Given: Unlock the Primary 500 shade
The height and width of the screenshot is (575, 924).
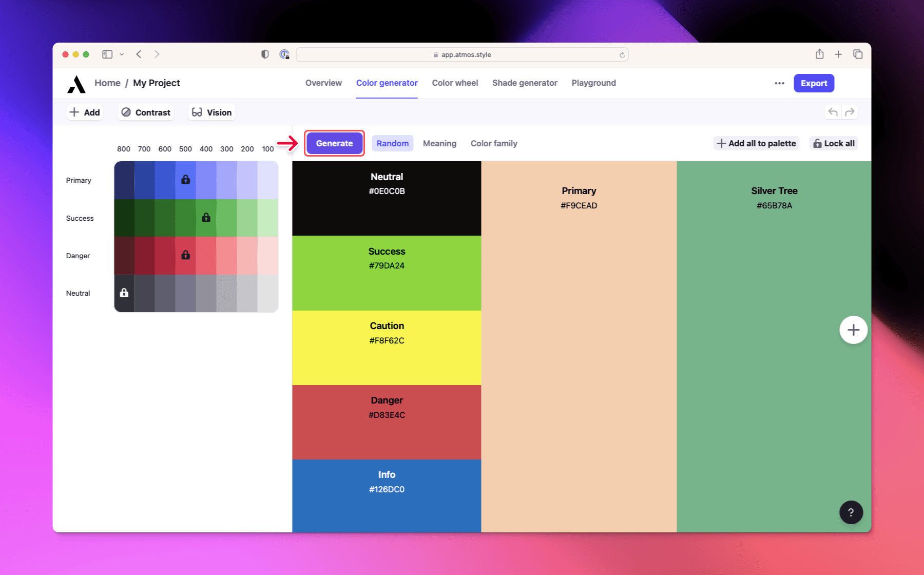Looking at the screenshot, I should pyautogui.click(x=185, y=180).
